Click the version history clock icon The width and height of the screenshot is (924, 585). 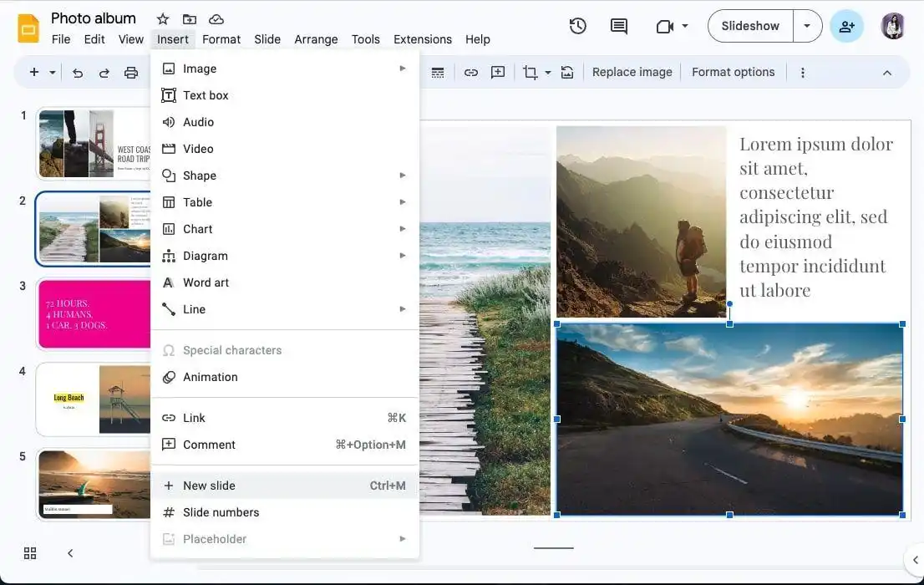tap(577, 26)
